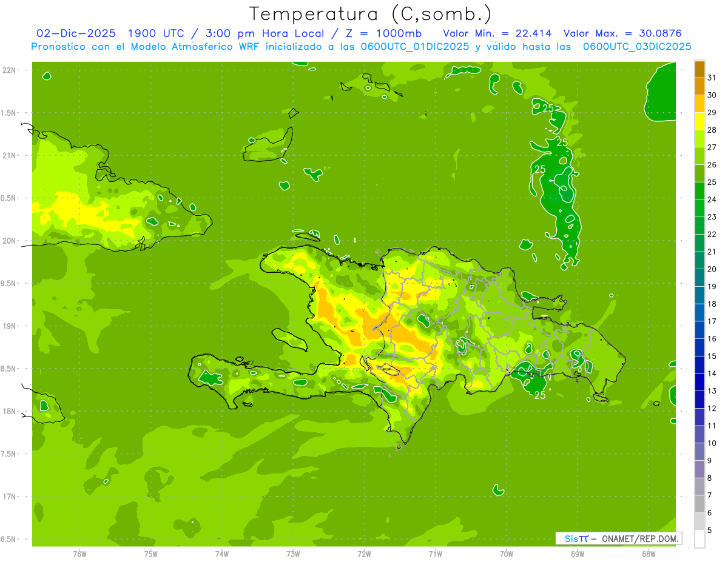Click the legend value 15
Screen dimensions: 728x562
712,356
